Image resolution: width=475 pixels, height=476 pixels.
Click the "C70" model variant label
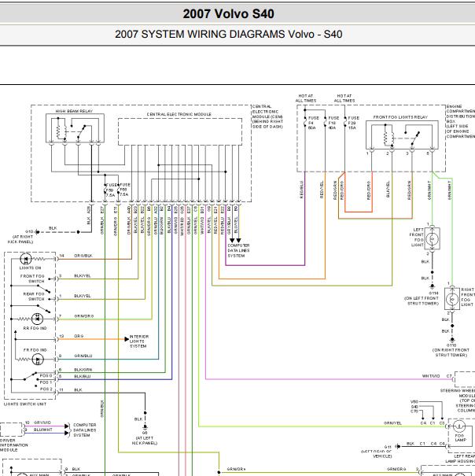coord(414,411)
